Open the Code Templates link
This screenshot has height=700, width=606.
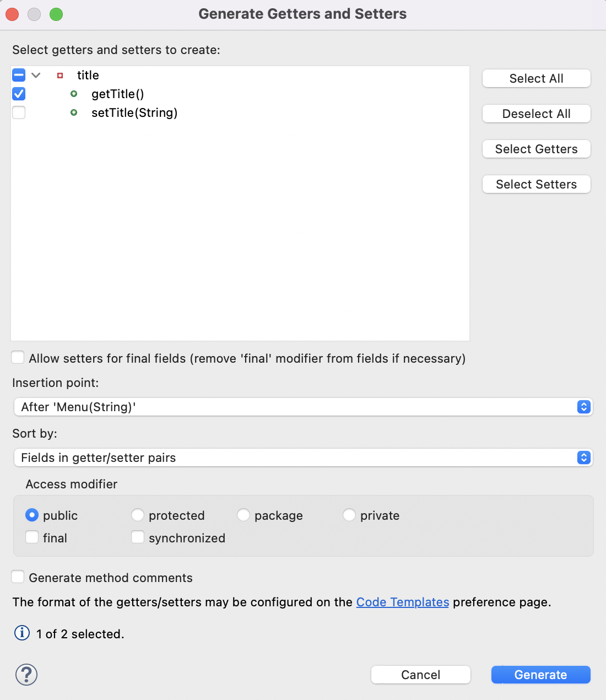pos(403,602)
